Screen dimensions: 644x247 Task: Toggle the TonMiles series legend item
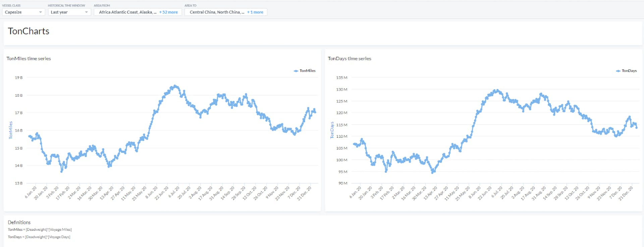tap(305, 71)
